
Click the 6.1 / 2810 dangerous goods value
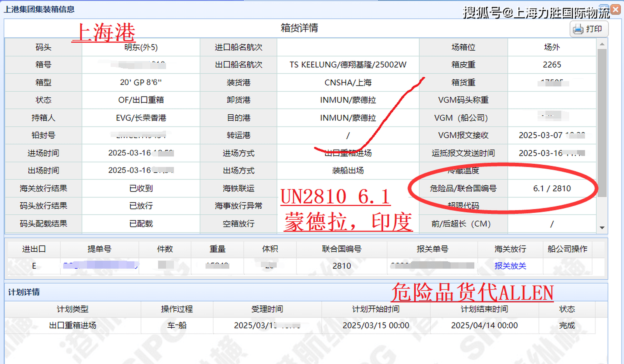(x=552, y=188)
